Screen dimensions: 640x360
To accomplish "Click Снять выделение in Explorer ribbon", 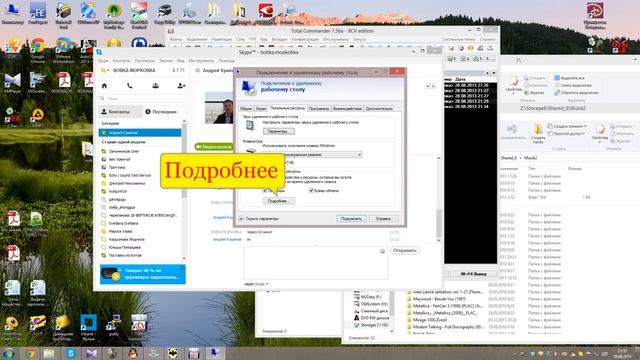I will click(573, 85).
